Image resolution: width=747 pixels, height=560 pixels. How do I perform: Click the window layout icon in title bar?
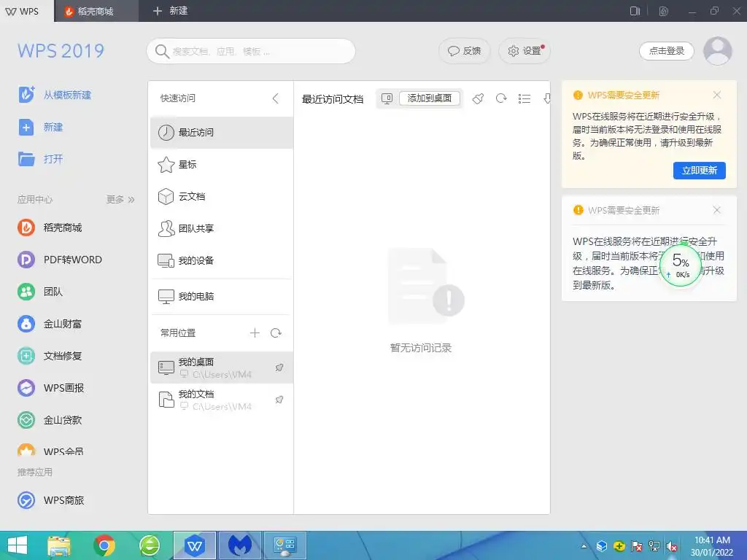tap(635, 11)
